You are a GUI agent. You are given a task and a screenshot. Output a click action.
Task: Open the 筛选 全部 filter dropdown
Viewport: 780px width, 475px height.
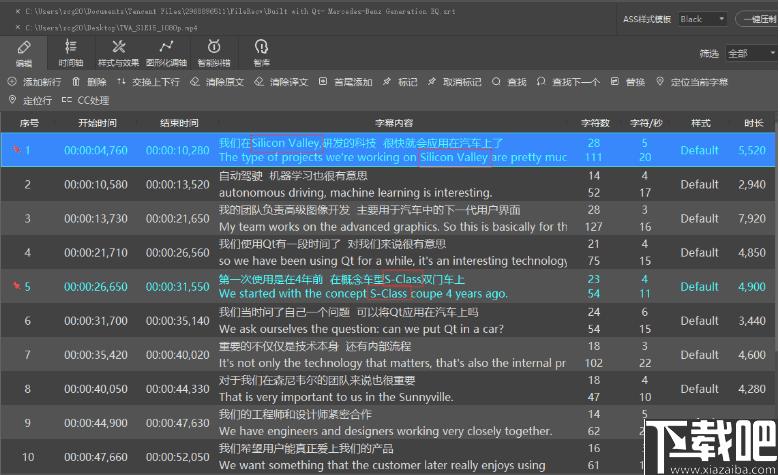[751, 53]
